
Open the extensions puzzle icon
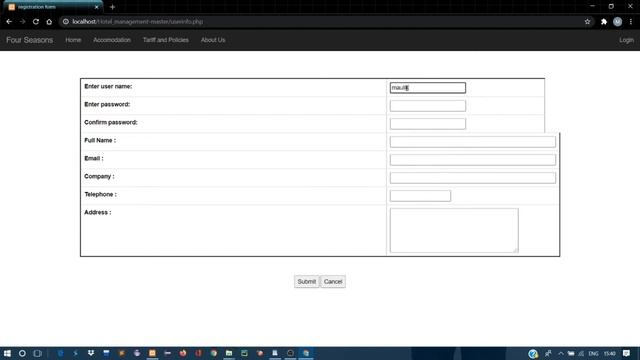(604, 22)
